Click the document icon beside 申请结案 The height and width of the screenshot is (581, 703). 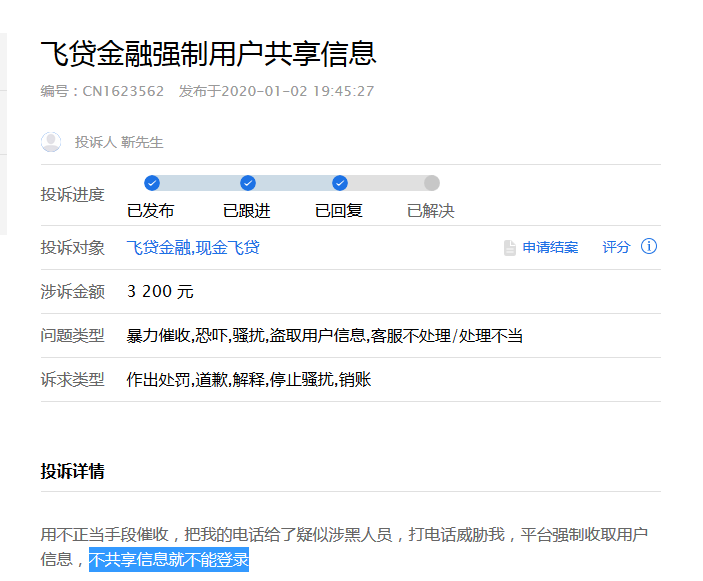point(510,247)
